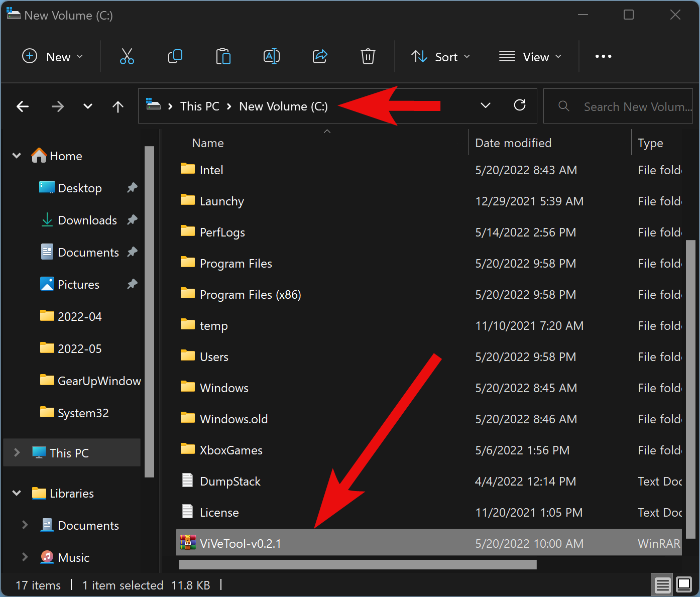Unpin Downloads using its pin icon
The image size is (700, 597).
click(132, 220)
